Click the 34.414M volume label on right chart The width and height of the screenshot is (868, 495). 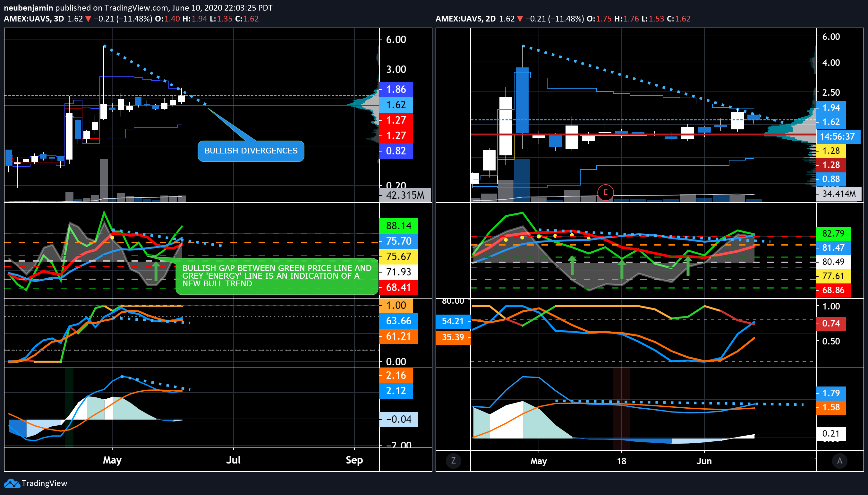point(839,194)
